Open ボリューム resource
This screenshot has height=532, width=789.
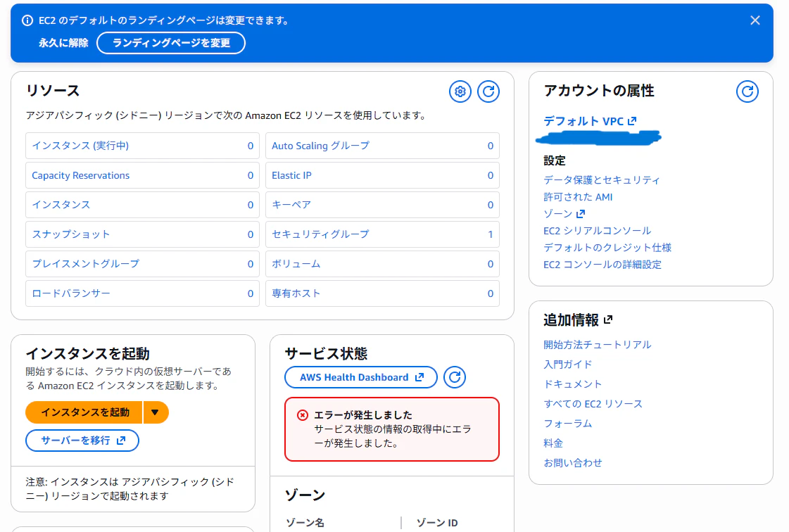382,264
